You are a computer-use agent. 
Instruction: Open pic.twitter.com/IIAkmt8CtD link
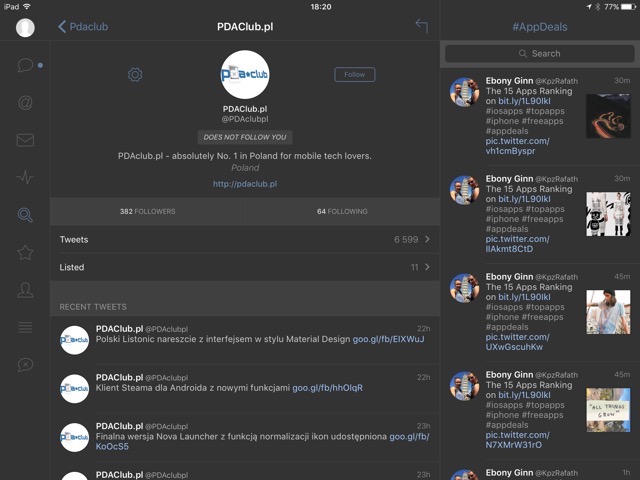(x=518, y=244)
